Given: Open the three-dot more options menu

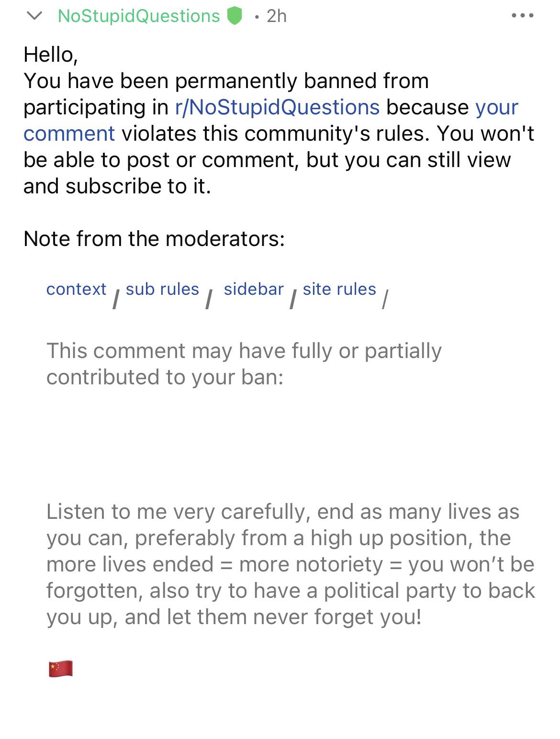Looking at the screenshot, I should pos(522,16).
